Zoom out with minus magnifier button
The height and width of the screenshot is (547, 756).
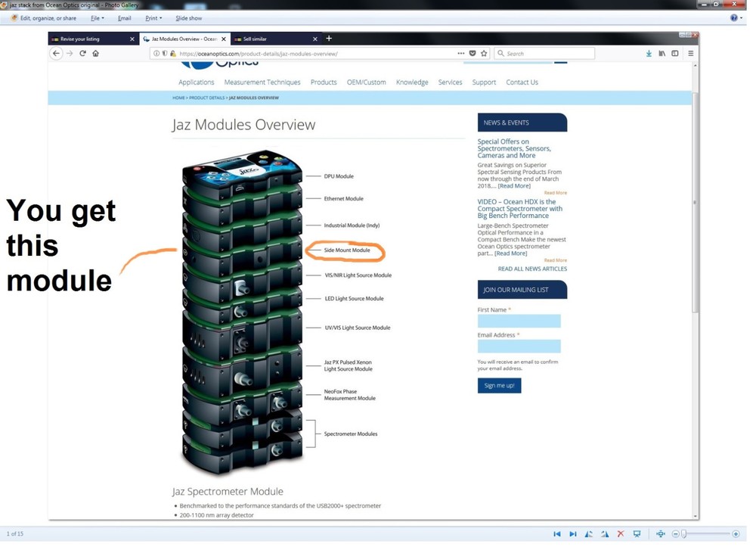pos(676,534)
